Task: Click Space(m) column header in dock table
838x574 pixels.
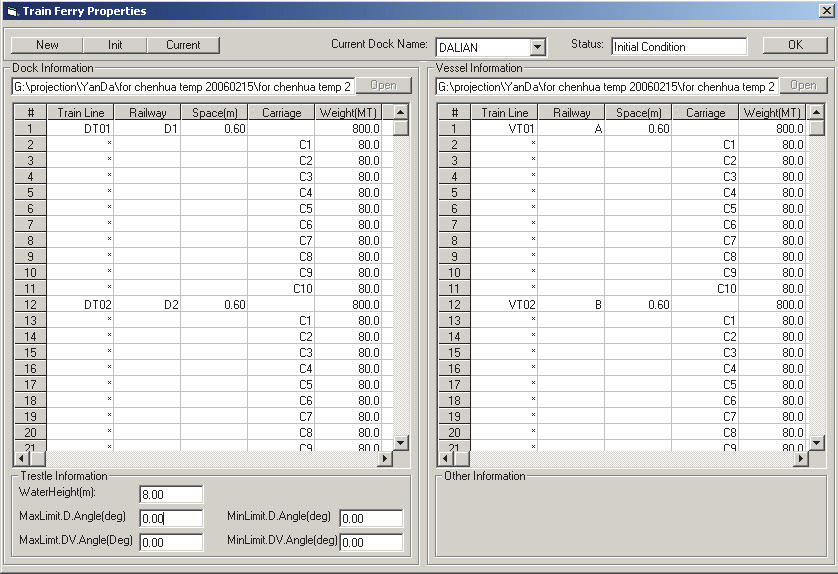Action: [x=214, y=113]
